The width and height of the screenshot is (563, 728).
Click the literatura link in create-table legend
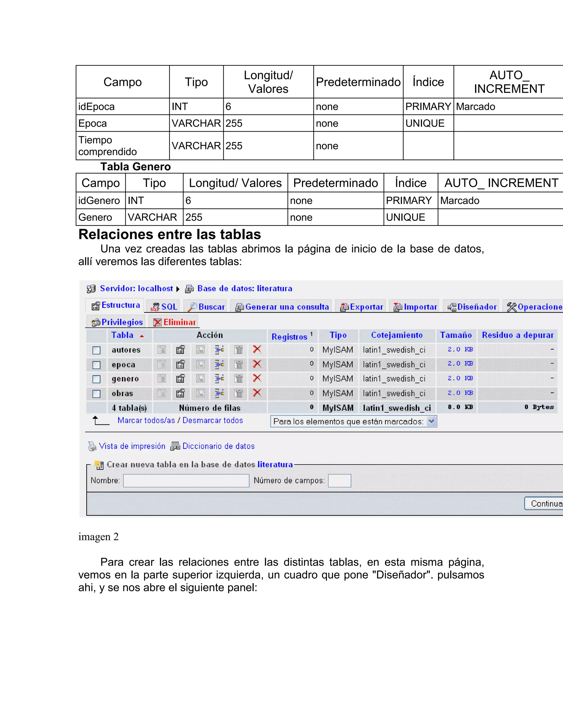pyautogui.click(x=275, y=464)
